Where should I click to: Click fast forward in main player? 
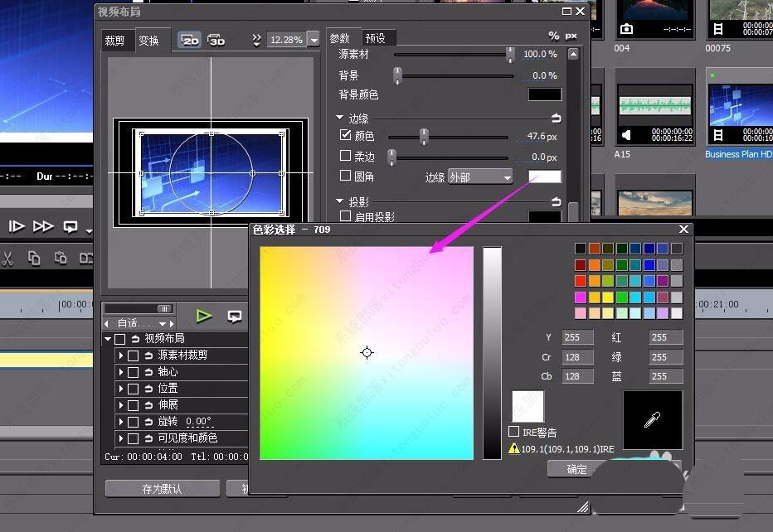point(43,226)
